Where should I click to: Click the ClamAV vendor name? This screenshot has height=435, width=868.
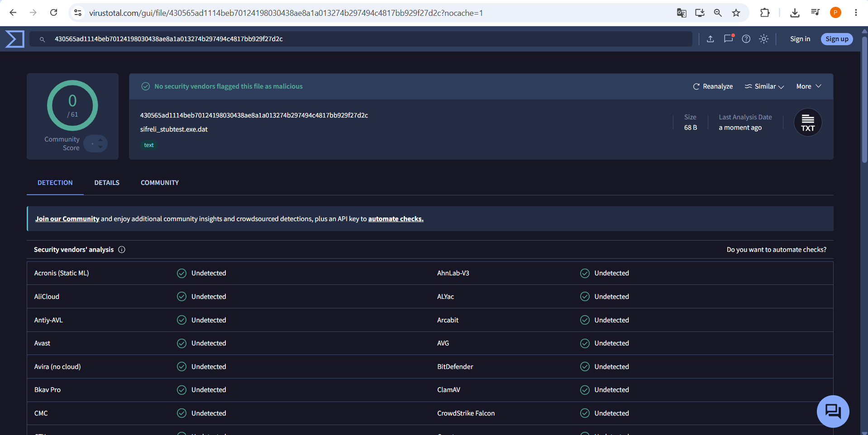point(448,390)
